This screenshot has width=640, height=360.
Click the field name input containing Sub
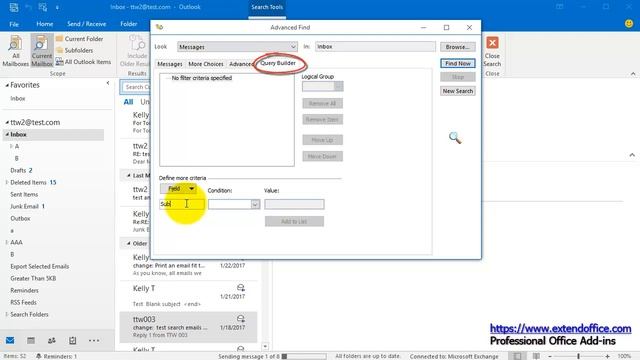click(182, 204)
